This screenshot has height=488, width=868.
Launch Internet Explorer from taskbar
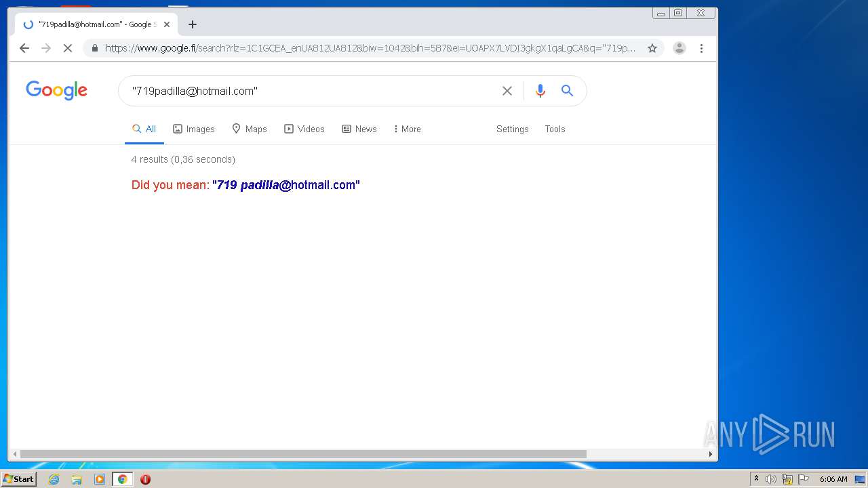pos(54,479)
